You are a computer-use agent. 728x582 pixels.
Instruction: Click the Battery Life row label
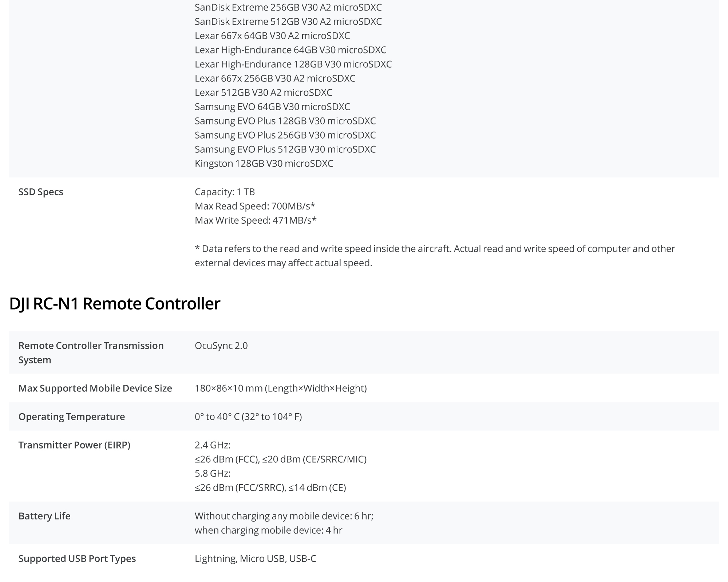click(44, 516)
